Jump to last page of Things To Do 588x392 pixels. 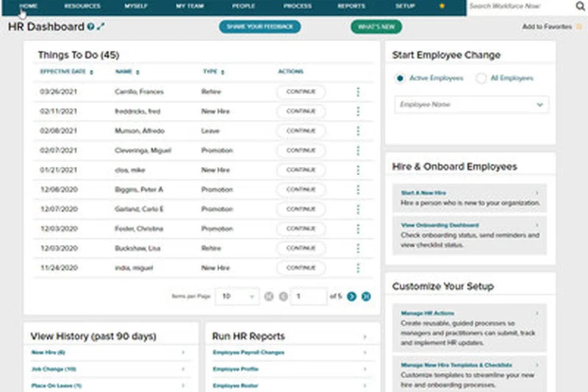pos(366,296)
